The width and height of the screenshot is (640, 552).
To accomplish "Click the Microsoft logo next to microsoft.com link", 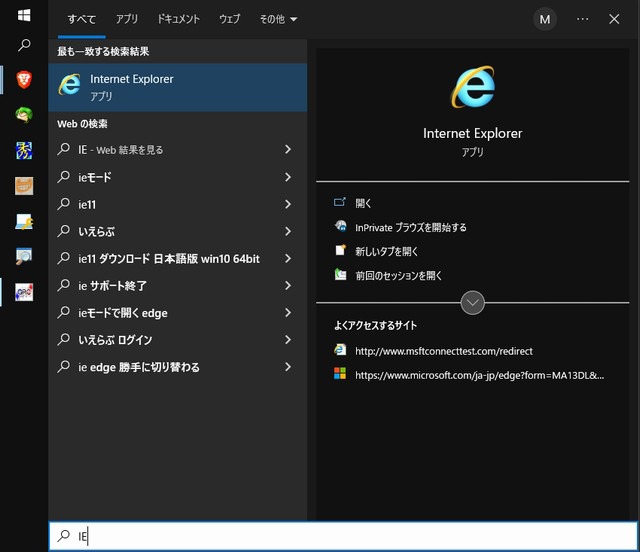I will pos(340,374).
